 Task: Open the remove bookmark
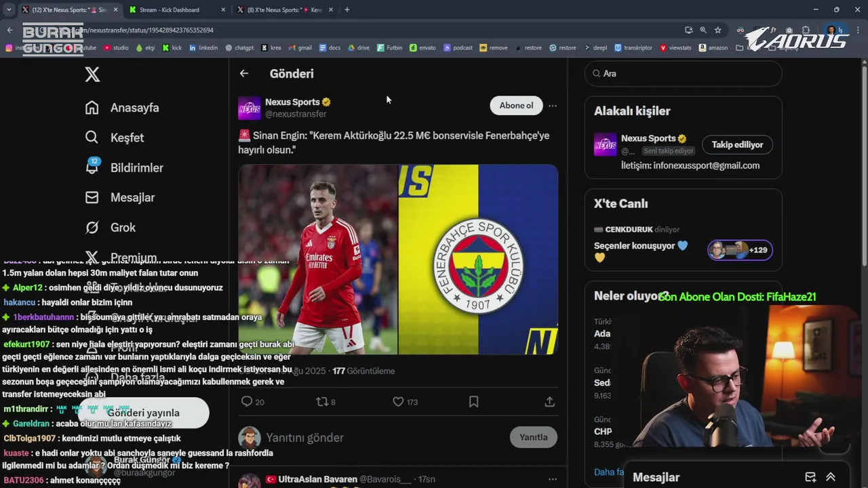[x=493, y=48]
